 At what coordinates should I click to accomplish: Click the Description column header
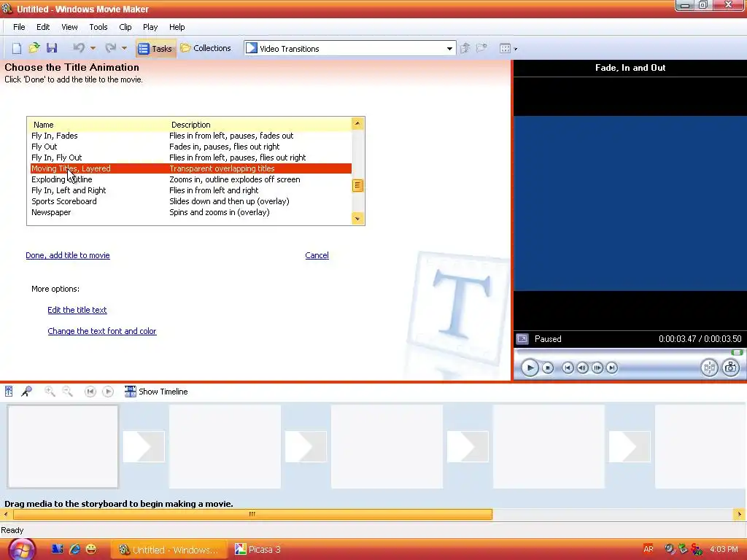(x=190, y=125)
